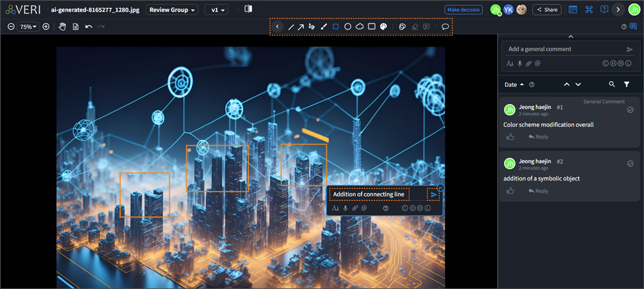The image size is (644, 289).
Task: Open the v1 version dropdown
Action: click(216, 10)
